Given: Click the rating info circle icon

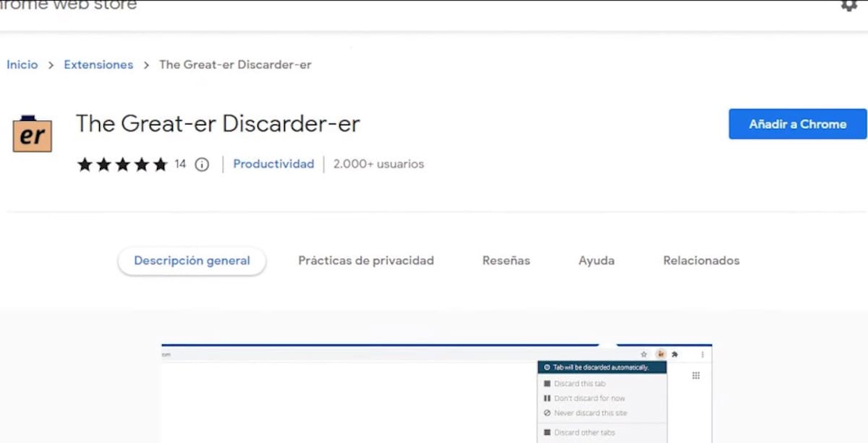Looking at the screenshot, I should point(202,164).
